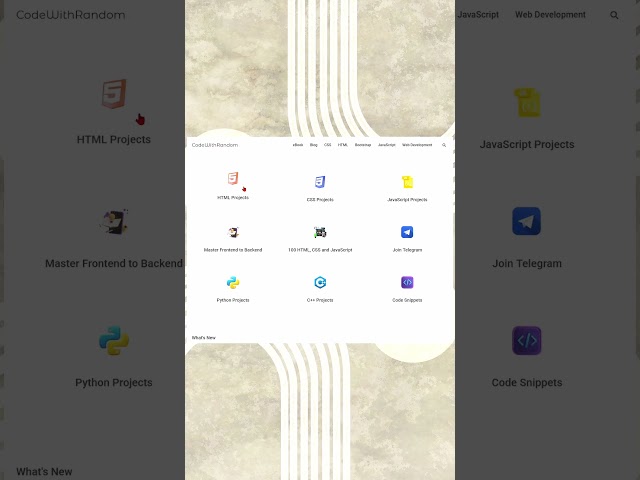640x480 pixels.
Task: Open the large Code Snippets icon in the background page
Action: click(x=527, y=340)
